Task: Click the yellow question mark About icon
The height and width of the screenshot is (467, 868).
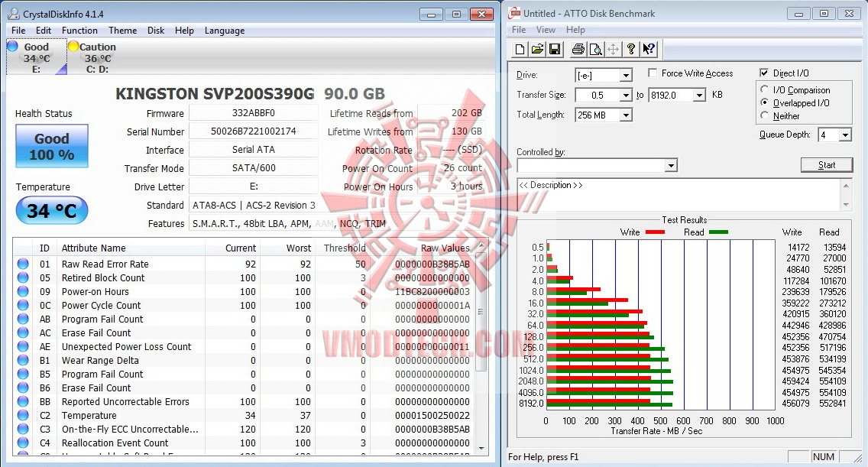Action: pos(631,50)
